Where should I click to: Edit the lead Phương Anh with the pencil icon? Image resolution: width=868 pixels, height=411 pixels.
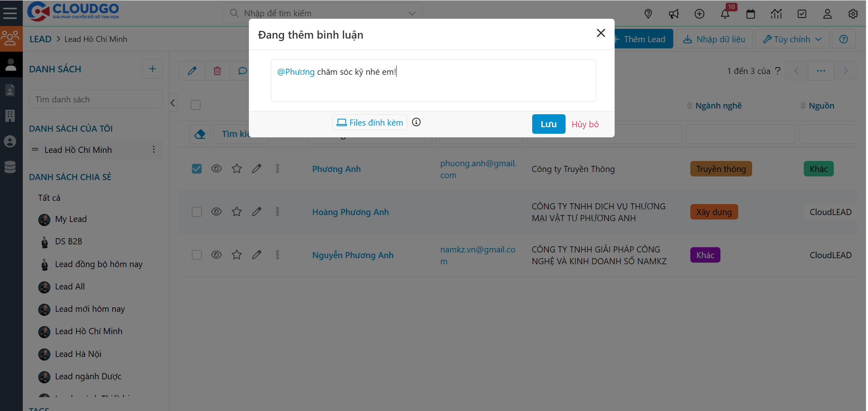(257, 168)
